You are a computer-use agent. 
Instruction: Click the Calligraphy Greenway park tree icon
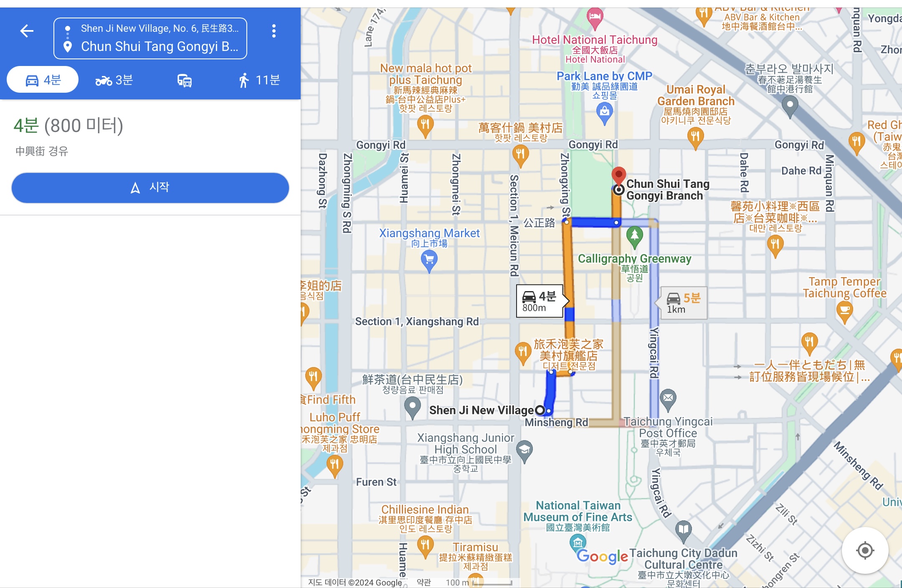(634, 236)
